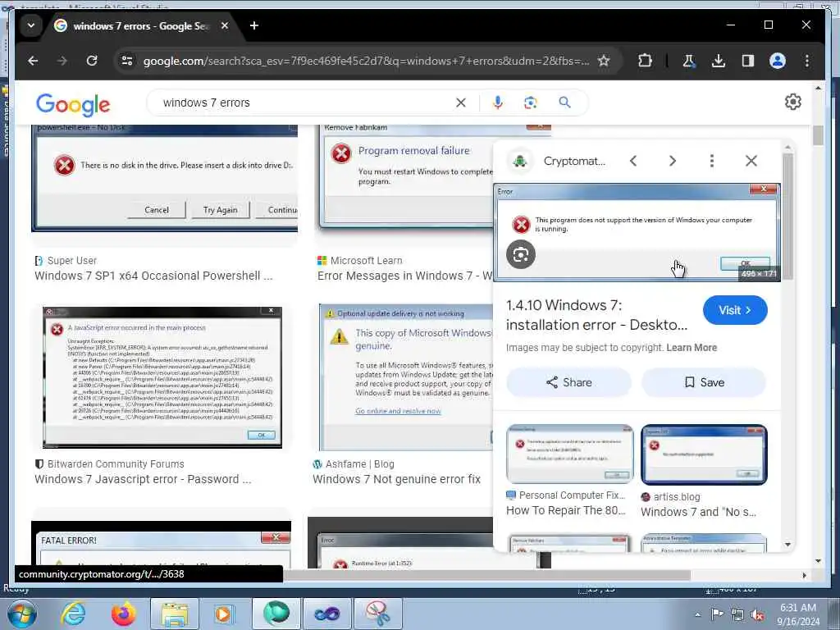Open a new browser tab

[254, 25]
